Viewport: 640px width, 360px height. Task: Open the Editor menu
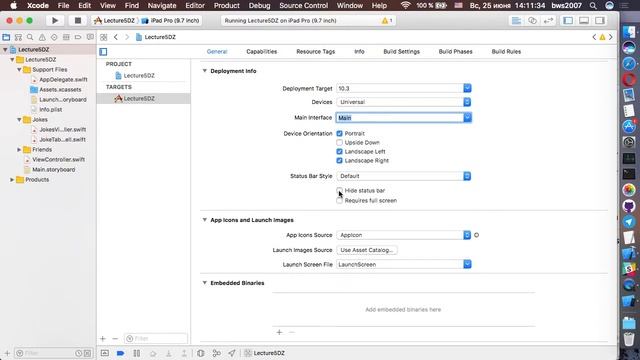pyautogui.click(x=195, y=5)
